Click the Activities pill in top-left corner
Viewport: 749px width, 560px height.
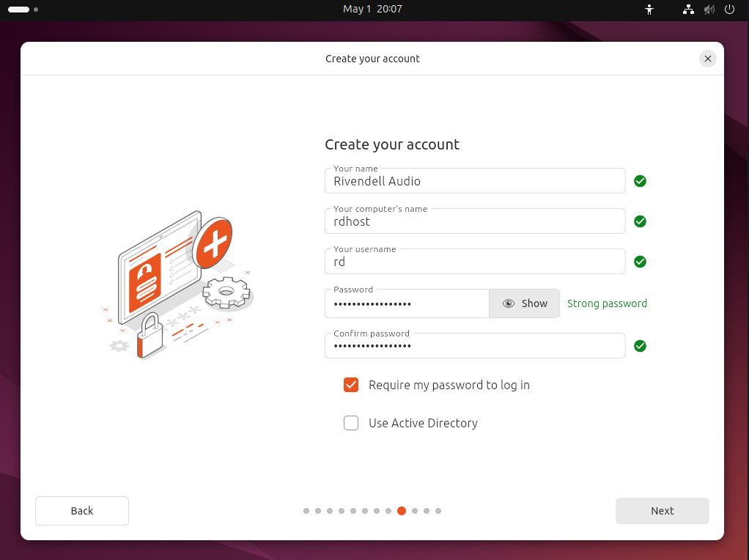tap(19, 10)
